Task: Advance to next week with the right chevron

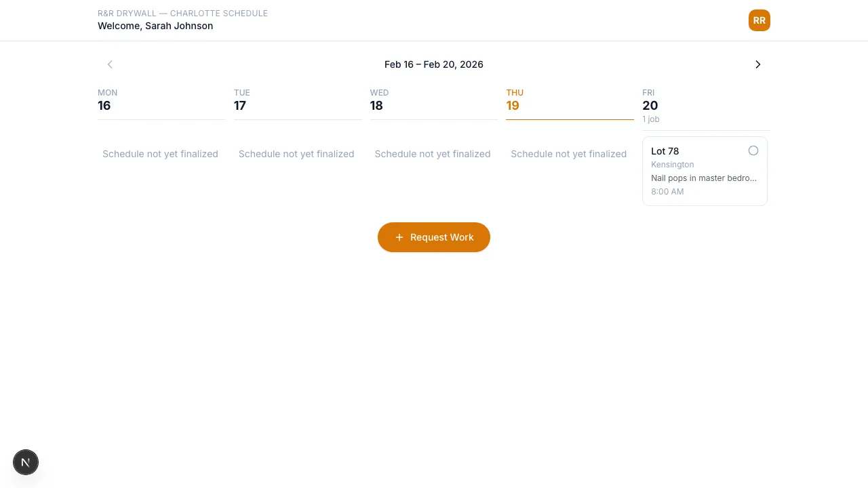Action: pyautogui.click(x=757, y=64)
